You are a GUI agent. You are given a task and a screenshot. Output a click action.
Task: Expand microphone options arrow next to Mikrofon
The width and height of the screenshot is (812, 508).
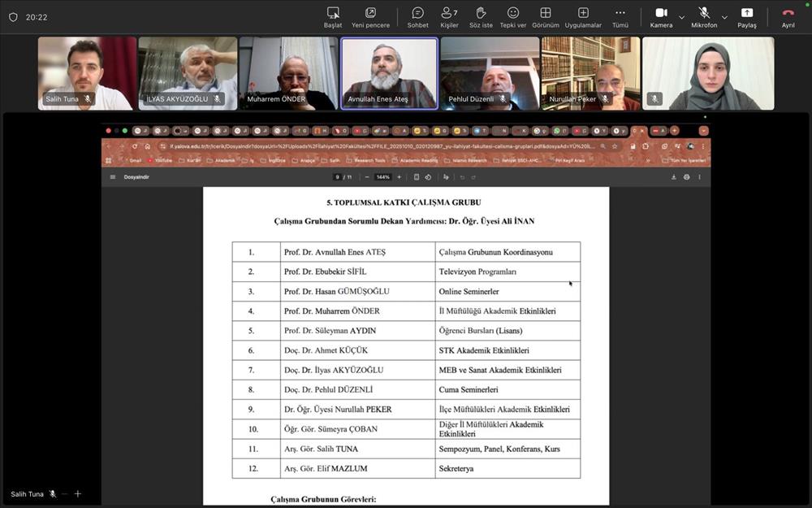click(724, 17)
